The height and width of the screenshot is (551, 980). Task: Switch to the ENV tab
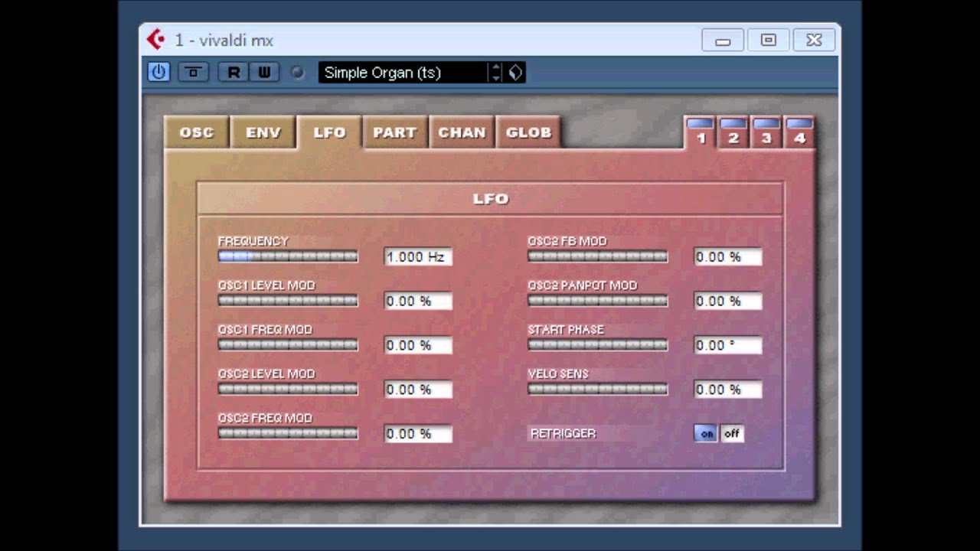tap(263, 132)
